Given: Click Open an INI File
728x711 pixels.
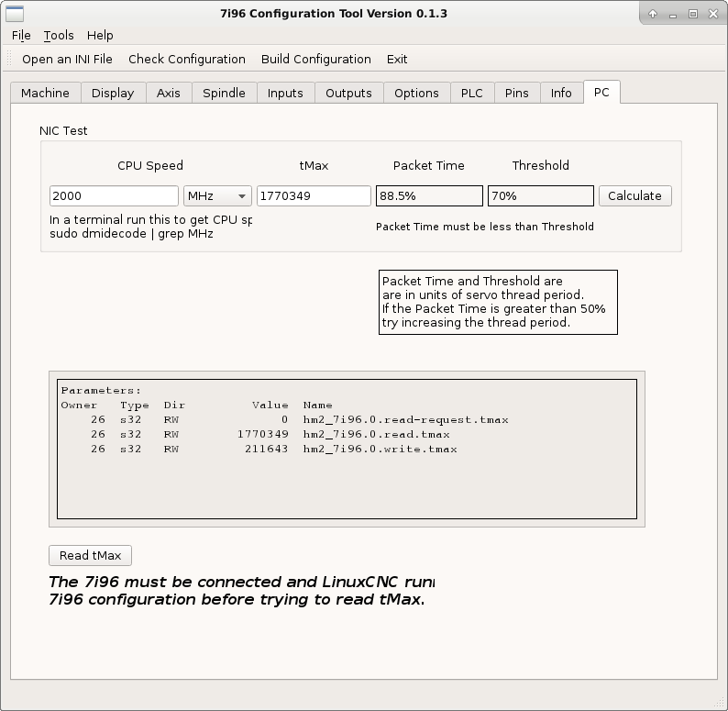Looking at the screenshot, I should [67, 59].
